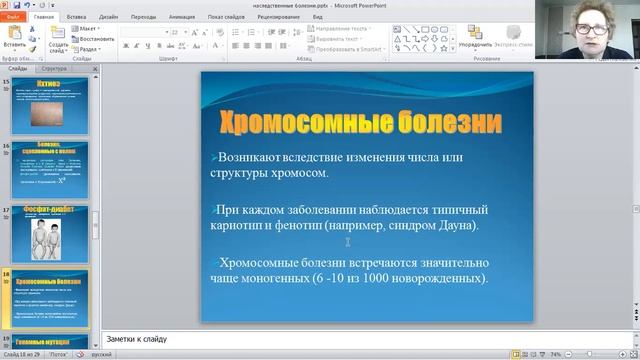Select the right arrow shape

pos(425,39)
